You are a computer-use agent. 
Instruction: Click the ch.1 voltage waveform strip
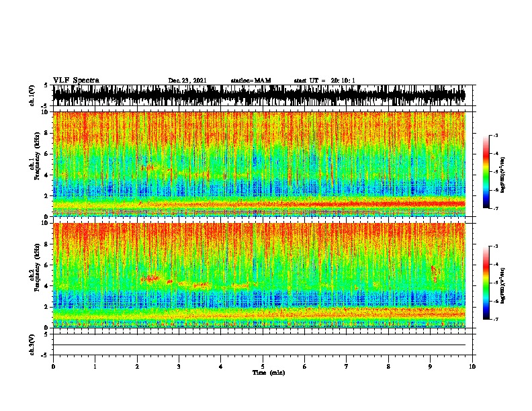259,95
